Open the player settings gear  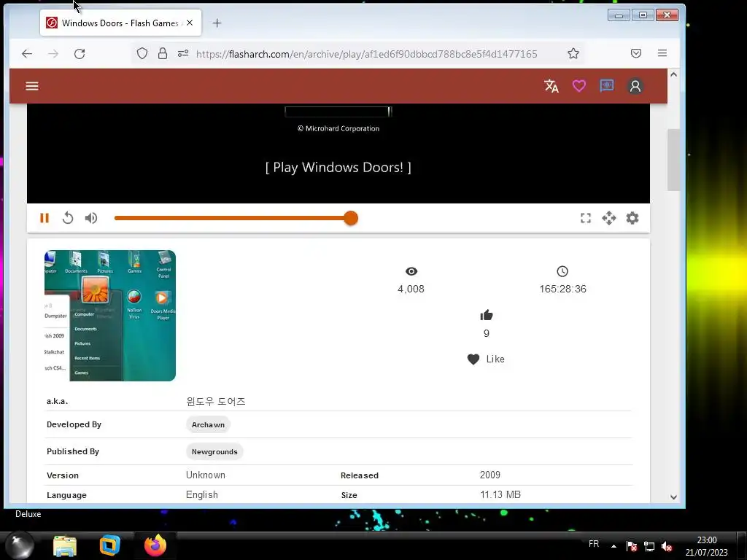[632, 218]
